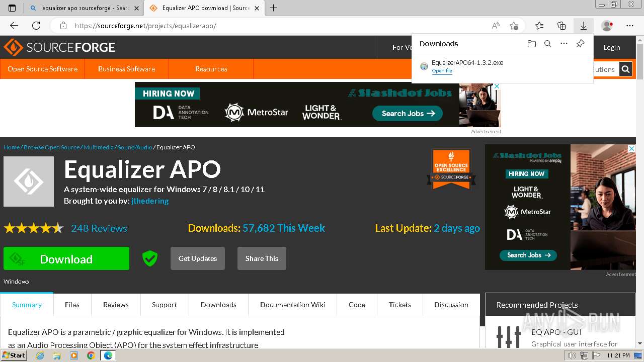
Task: Open more options in Downloads panel
Action: click(x=564, y=44)
